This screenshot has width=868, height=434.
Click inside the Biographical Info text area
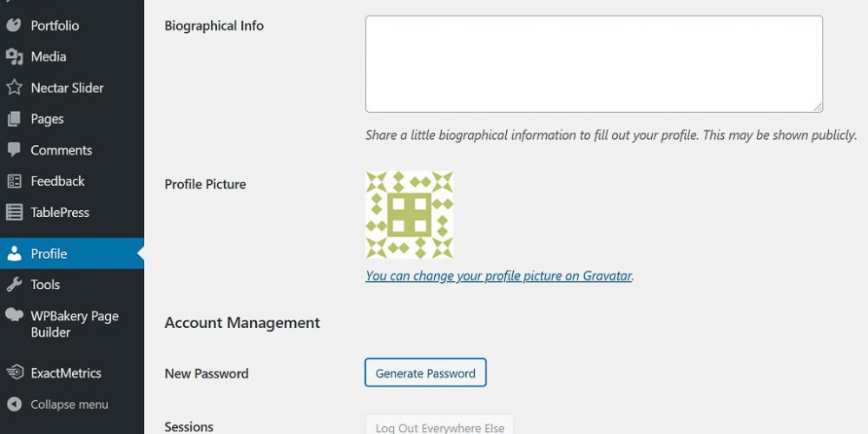(594, 63)
